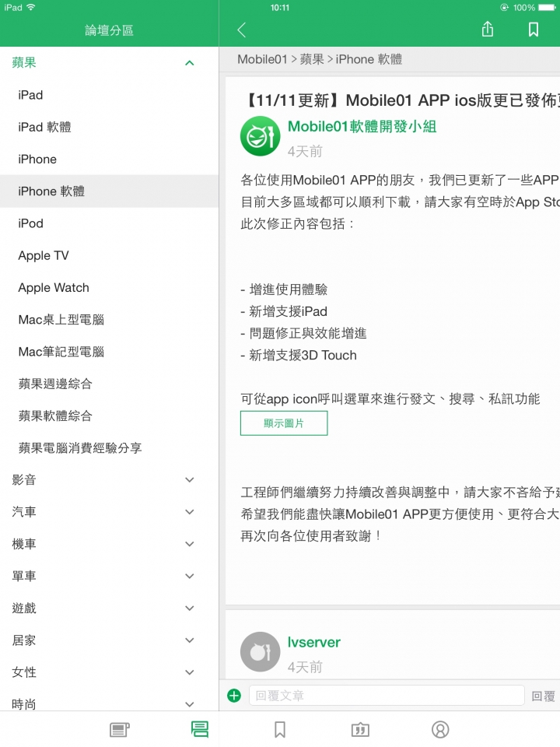The height and width of the screenshot is (747, 560).
Task: Select the iPhone forum
Action: pos(109,159)
